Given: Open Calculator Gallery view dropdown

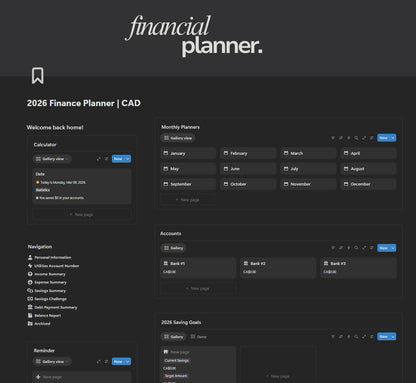Looking at the screenshot, I should tap(52, 159).
